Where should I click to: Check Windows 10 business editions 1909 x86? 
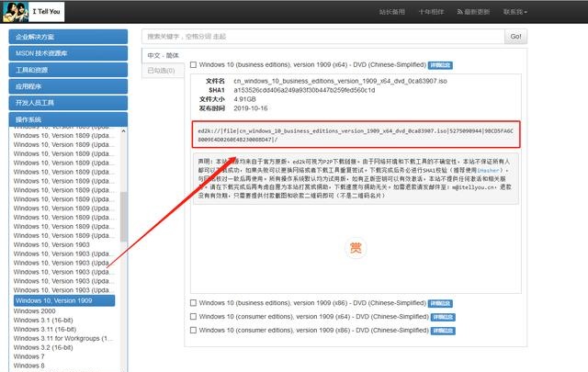[x=193, y=302]
